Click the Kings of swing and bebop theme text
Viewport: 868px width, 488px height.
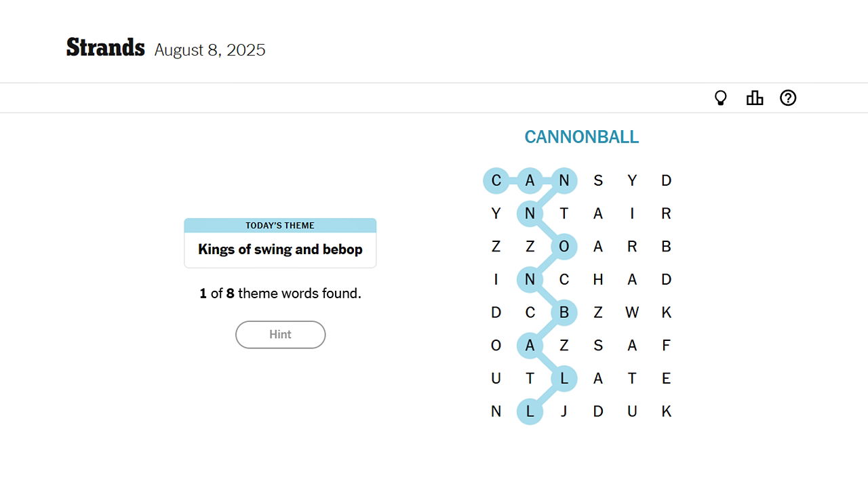click(280, 249)
